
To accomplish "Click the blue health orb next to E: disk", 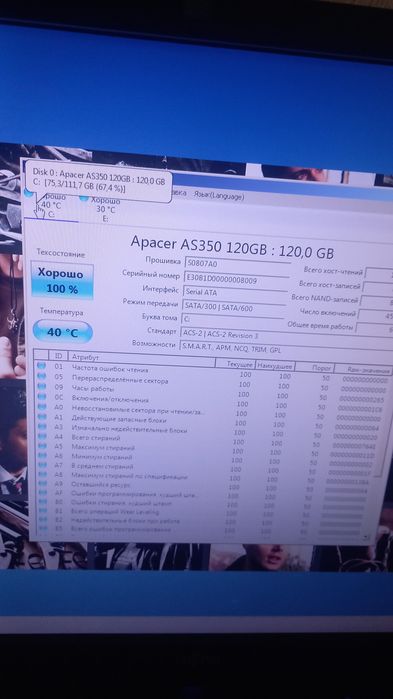I will (84, 198).
